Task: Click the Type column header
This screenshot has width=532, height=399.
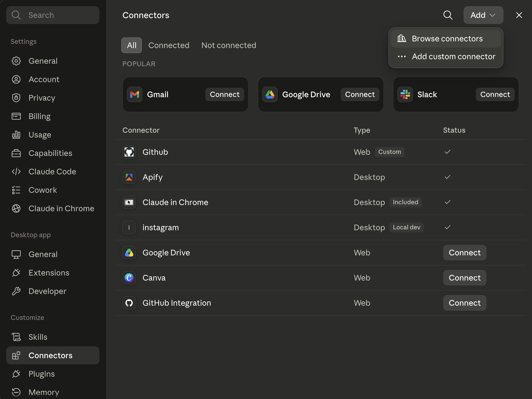Action: (362, 130)
